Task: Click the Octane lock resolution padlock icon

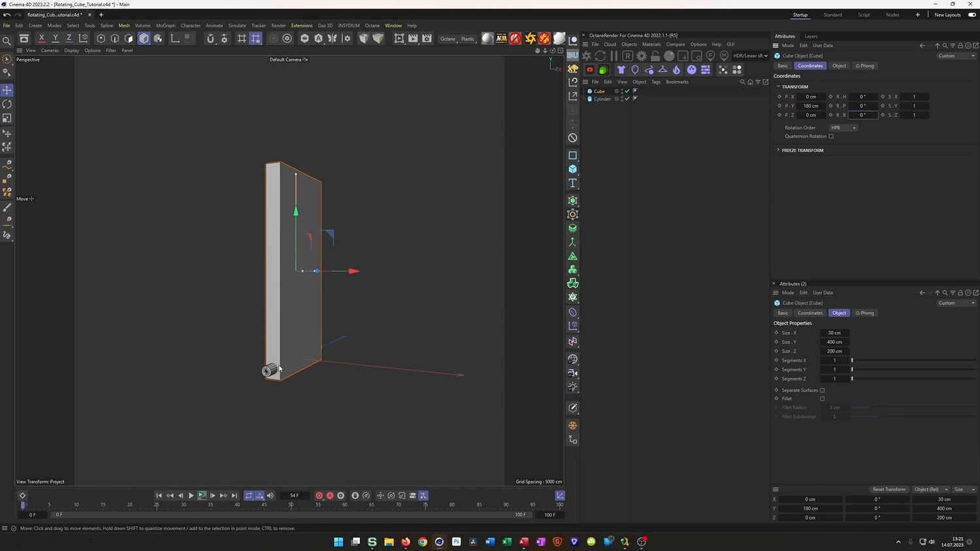Action: click(655, 56)
